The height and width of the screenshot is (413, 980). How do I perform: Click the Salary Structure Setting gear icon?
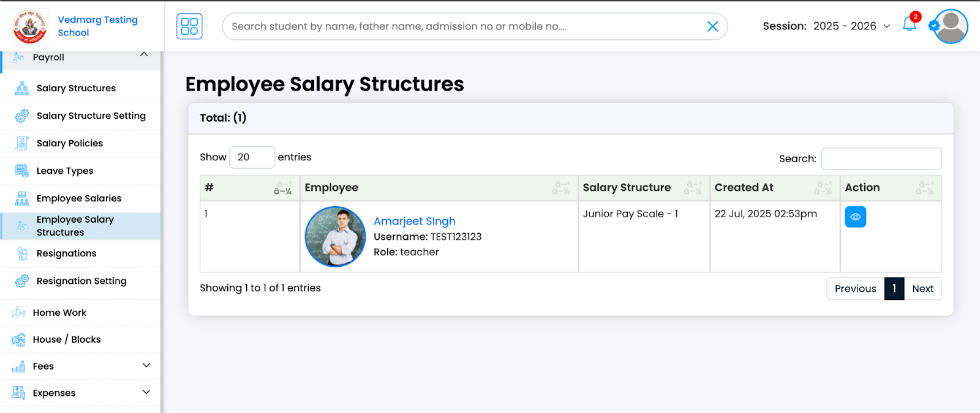pyautogui.click(x=21, y=116)
